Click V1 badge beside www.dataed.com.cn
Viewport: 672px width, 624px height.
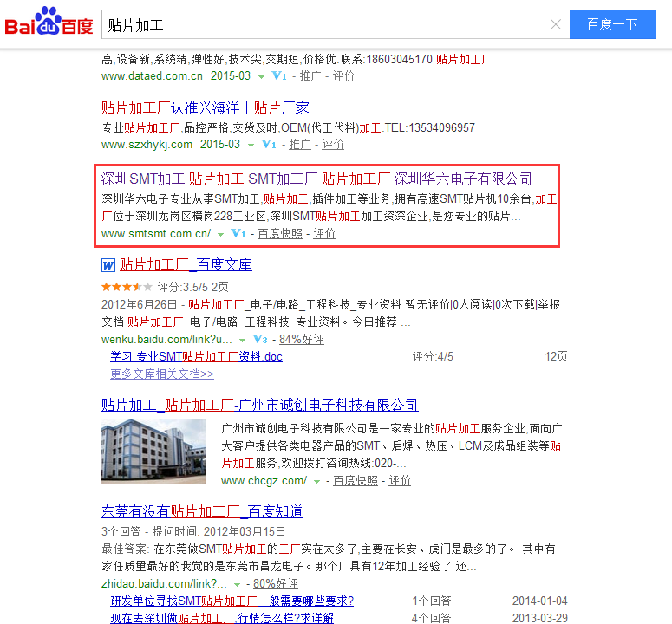(279, 75)
